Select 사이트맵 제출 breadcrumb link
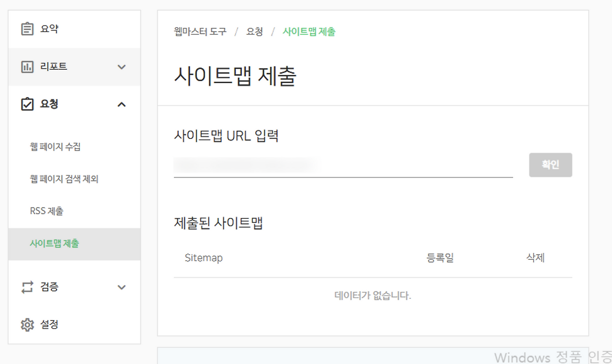The image size is (612, 364). click(x=309, y=32)
